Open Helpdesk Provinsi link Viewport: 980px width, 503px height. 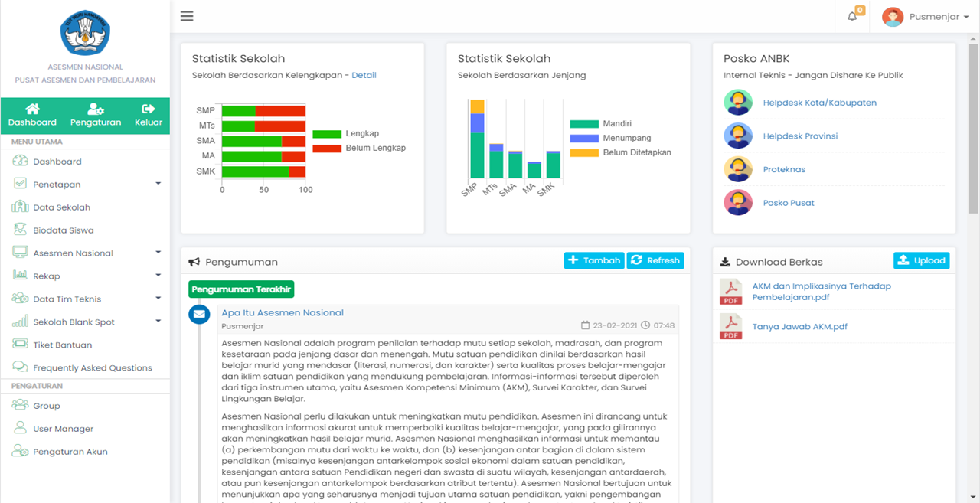click(800, 136)
